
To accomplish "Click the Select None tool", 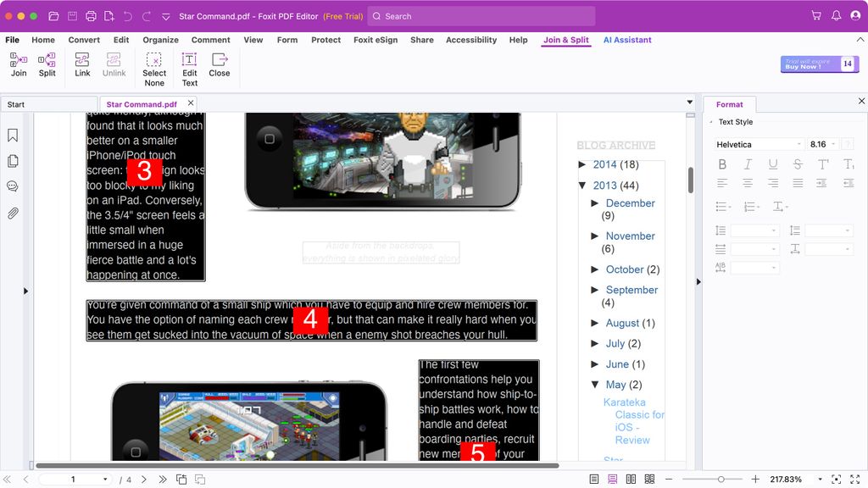I will point(153,68).
